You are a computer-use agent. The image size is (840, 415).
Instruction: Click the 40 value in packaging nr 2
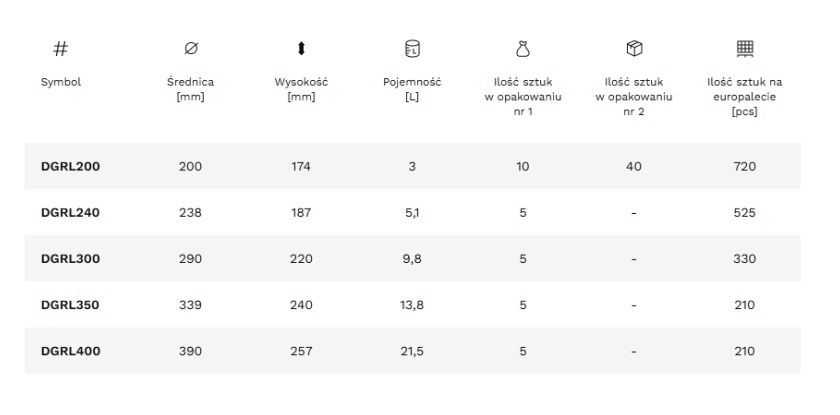634,167
